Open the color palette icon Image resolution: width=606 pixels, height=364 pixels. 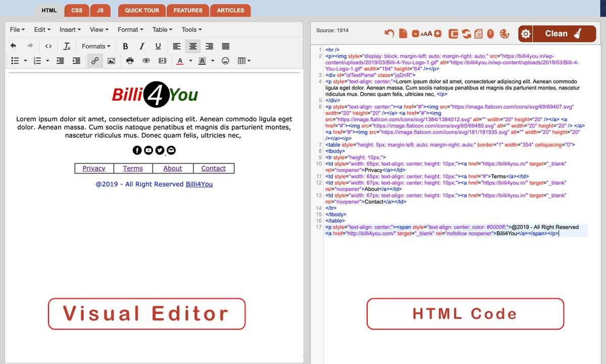click(x=504, y=34)
